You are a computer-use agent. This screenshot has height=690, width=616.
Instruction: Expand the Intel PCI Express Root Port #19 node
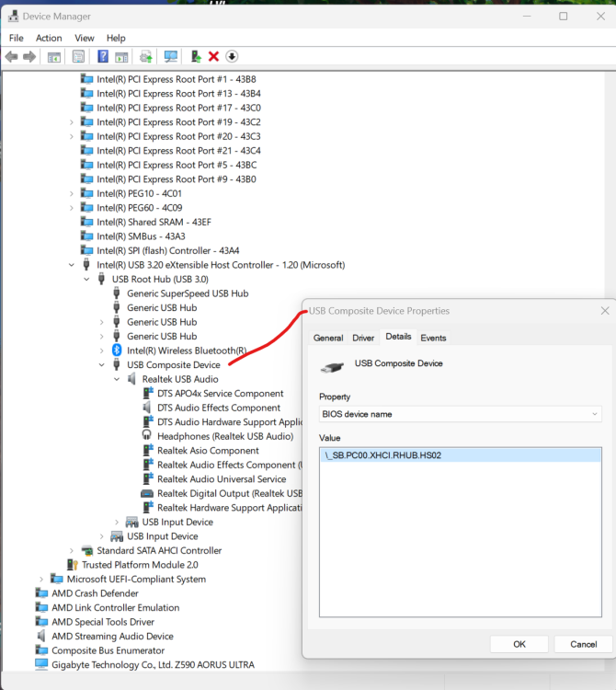pyautogui.click(x=72, y=122)
